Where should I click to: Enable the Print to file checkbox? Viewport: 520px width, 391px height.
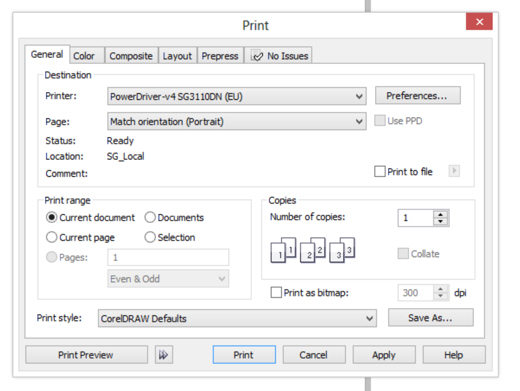pyautogui.click(x=380, y=171)
